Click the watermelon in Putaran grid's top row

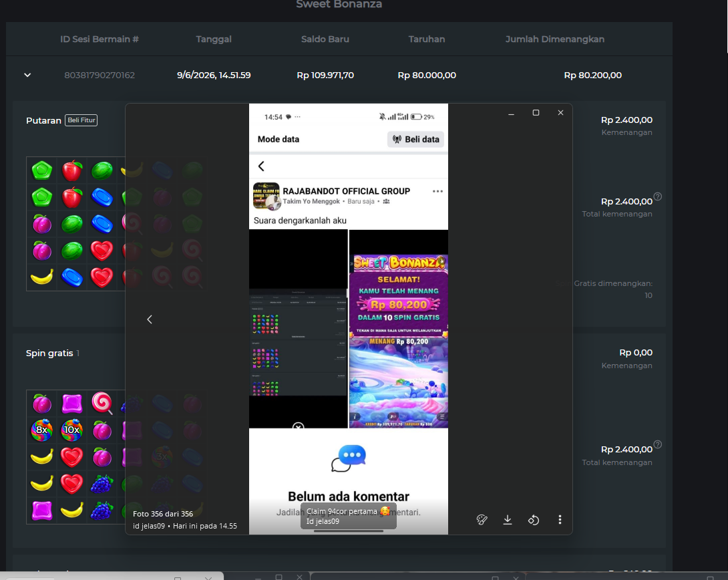[x=102, y=170]
